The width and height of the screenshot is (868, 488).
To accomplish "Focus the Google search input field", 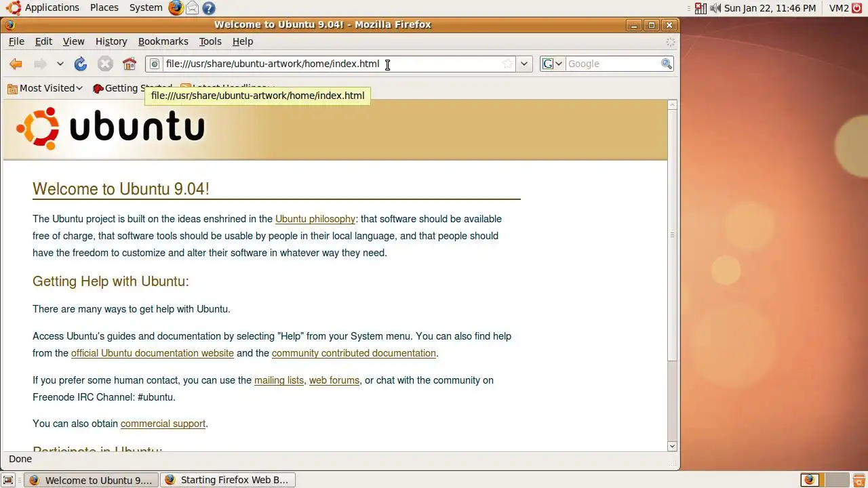I will click(x=613, y=64).
